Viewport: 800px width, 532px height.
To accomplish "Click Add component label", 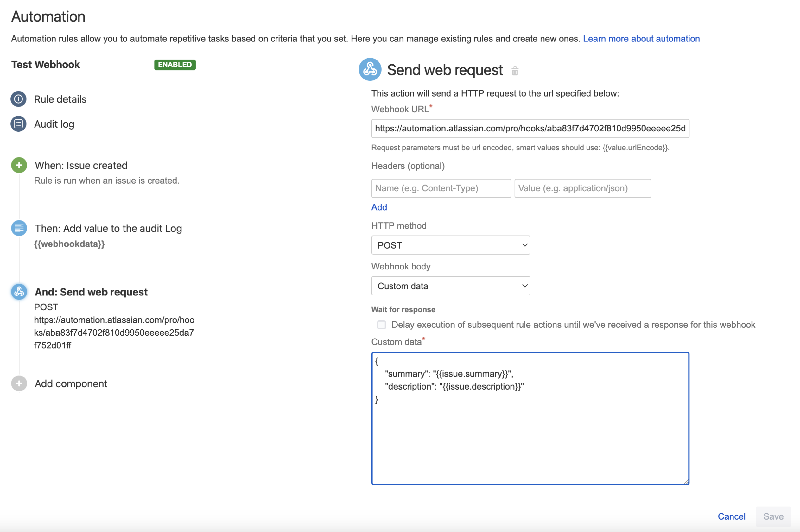I will point(71,383).
